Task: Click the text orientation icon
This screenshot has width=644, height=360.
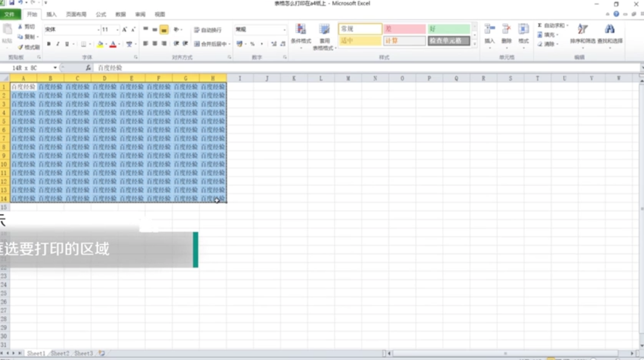Action: click(x=177, y=30)
